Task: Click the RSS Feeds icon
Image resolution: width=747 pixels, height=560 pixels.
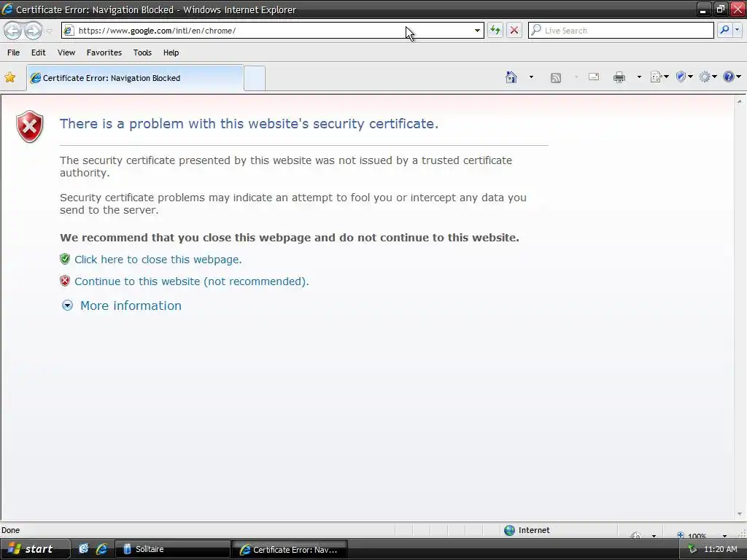Action: click(555, 77)
